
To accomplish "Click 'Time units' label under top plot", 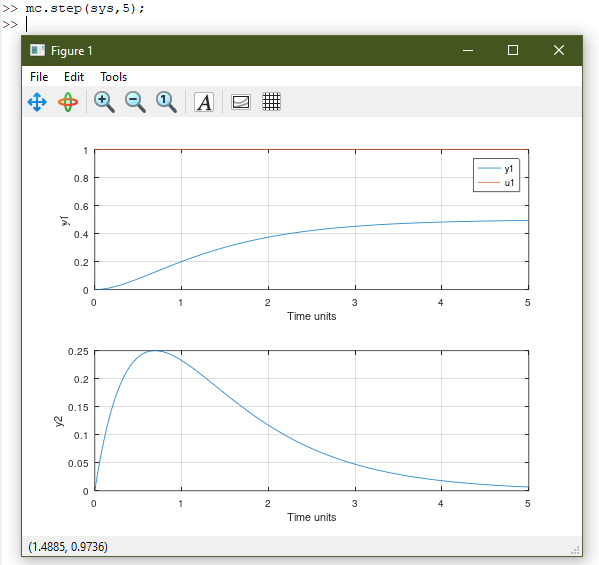I will 312,316.
